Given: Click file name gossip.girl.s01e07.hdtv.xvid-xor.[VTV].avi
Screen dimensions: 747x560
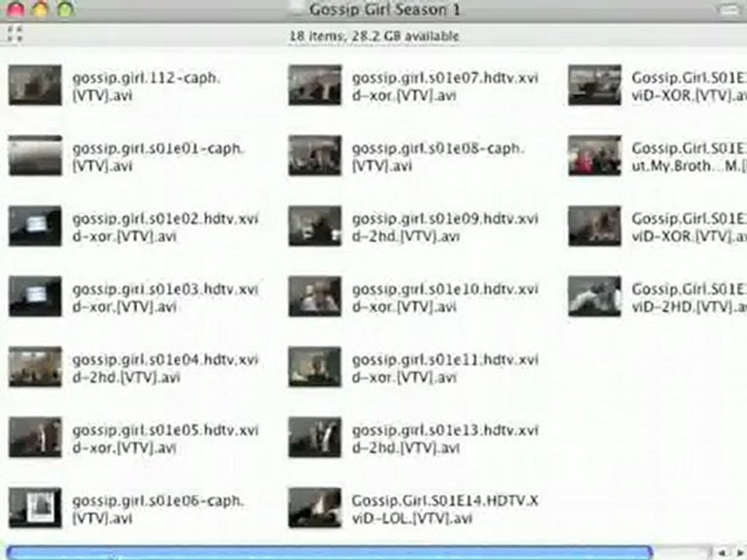Looking at the screenshot, I should tap(445, 86).
